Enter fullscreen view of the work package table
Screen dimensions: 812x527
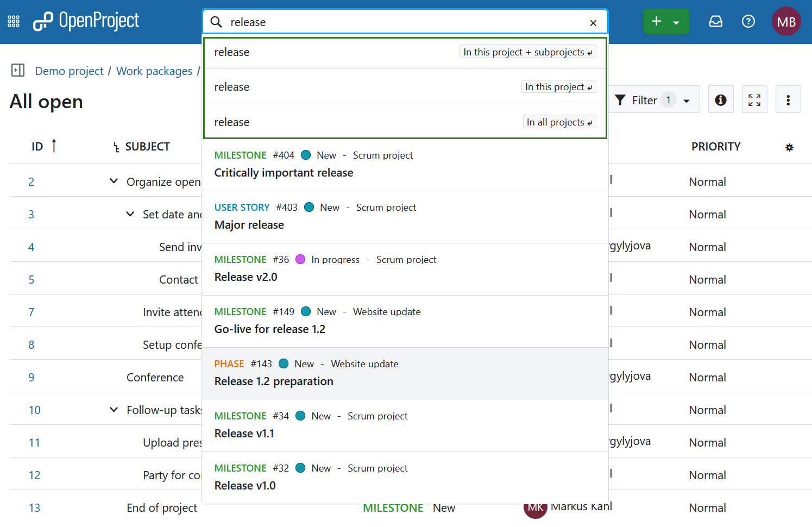pyautogui.click(x=754, y=99)
